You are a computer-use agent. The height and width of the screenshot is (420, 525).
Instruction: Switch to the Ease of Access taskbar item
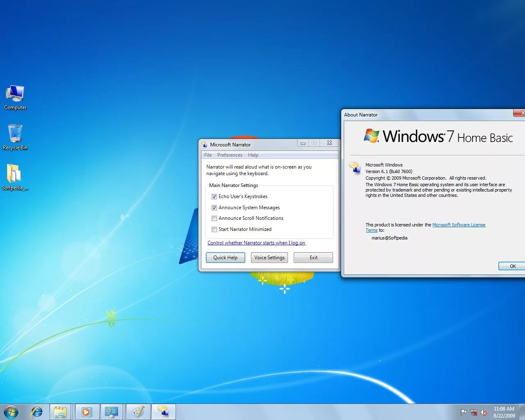[112, 412]
